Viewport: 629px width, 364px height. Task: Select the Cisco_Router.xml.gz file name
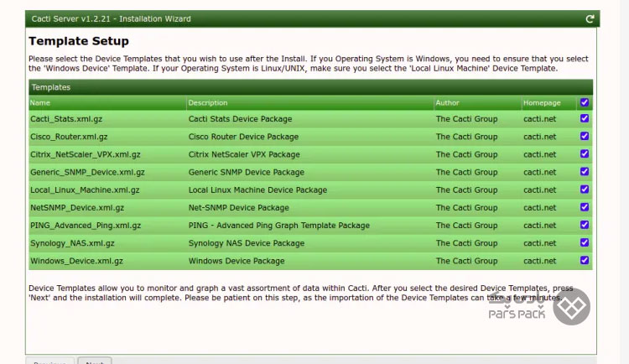[69, 137]
